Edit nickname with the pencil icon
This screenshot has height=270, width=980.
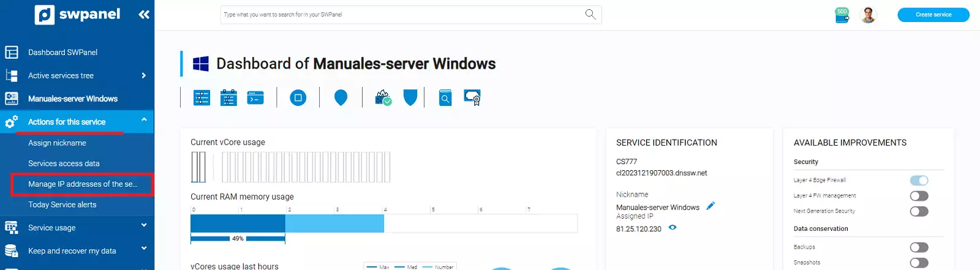point(710,206)
